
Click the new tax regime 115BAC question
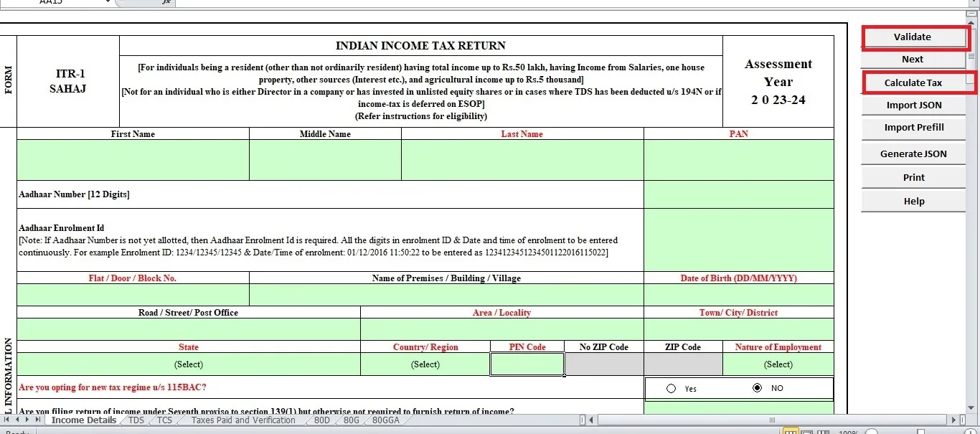[x=113, y=387]
